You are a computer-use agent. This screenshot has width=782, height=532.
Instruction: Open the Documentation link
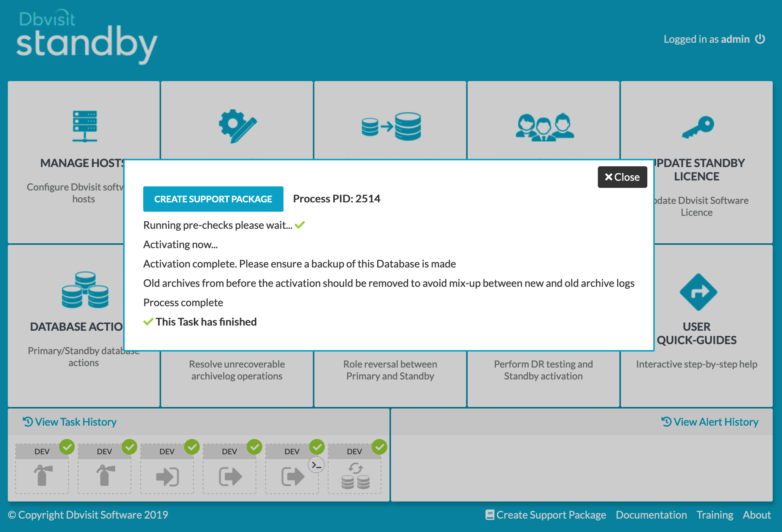651,515
